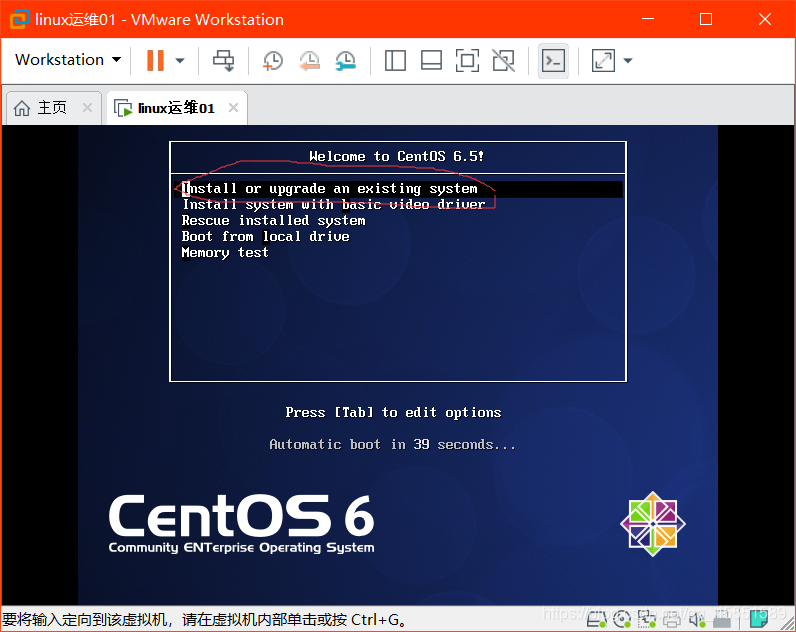The width and height of the screenshot is (796, 632).
Task: Send Ctrl+Alt+Del to the virtual machine
Action: [x=223, y=60]
